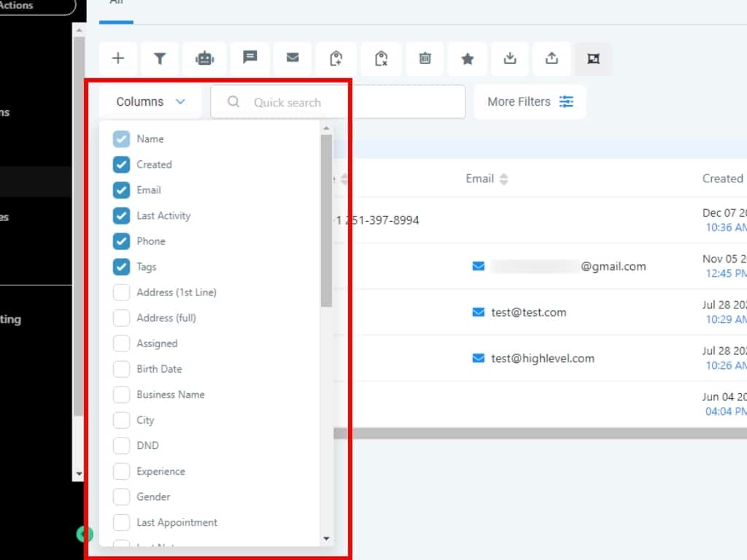Click the trash can delete icon
The image size is (747, 560).
pyautogui.click(x=425, y=59)
